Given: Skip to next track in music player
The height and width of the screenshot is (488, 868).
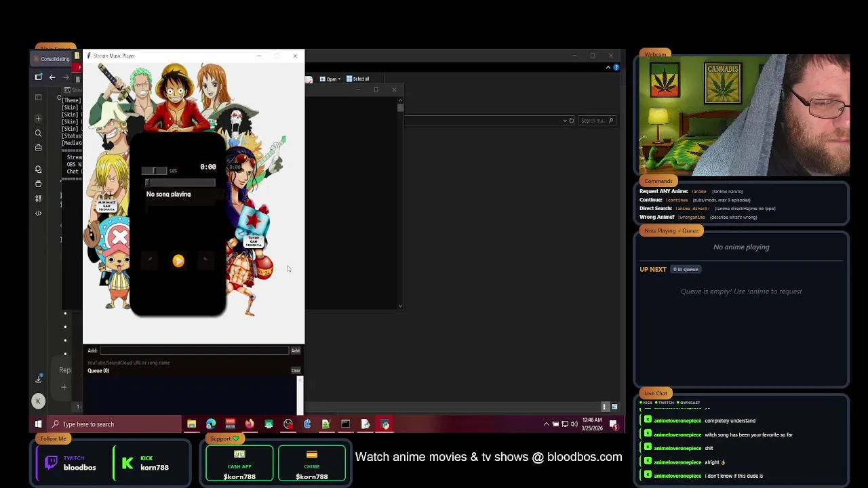Looking at the screenshot, I should [205, 260].
